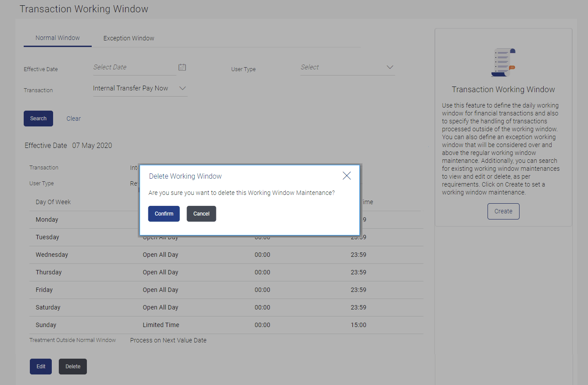Click the Delete Working Window dialog title
588x385 pixels.
coord(185,176)
